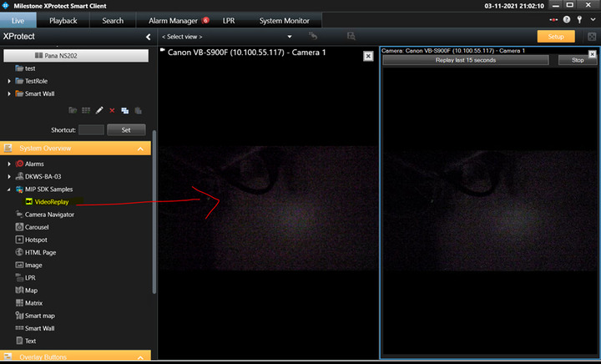Choose the Smart map item
The width and height of the screenshot is (601, 364).
[x=40, y=316]
